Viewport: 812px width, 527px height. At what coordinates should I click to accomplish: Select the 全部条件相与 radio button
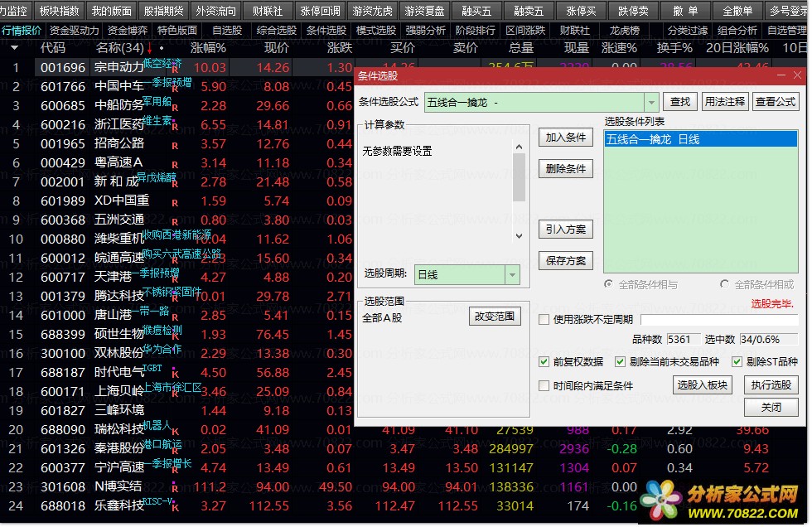(x=609, y=284)
